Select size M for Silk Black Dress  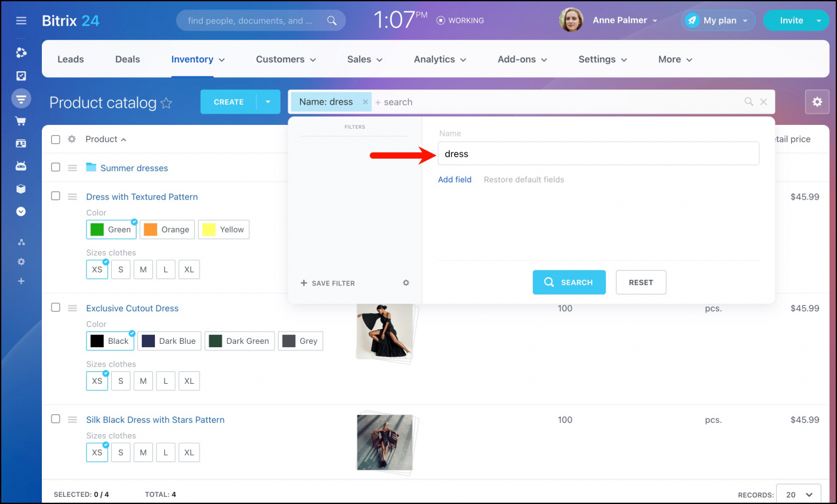coord(143,452)
